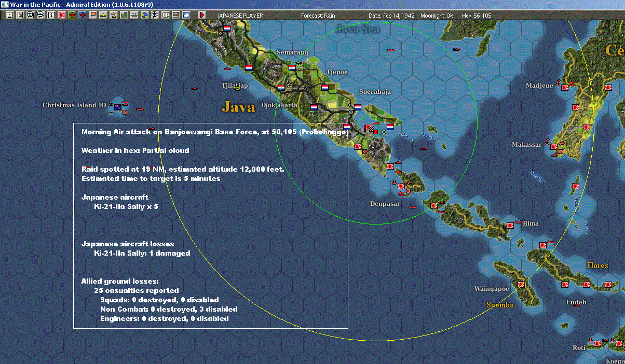Click the Christmas Island IO label
The image size is (625, 364).
74,105
